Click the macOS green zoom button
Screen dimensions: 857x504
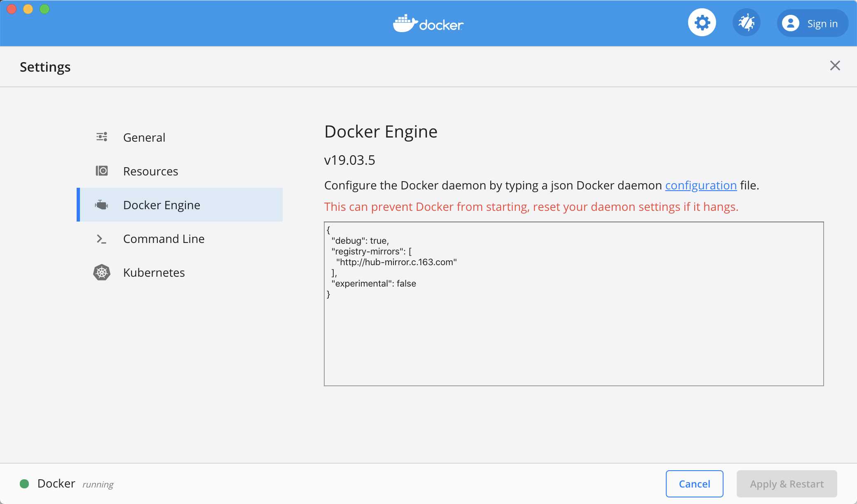[44, 9]
